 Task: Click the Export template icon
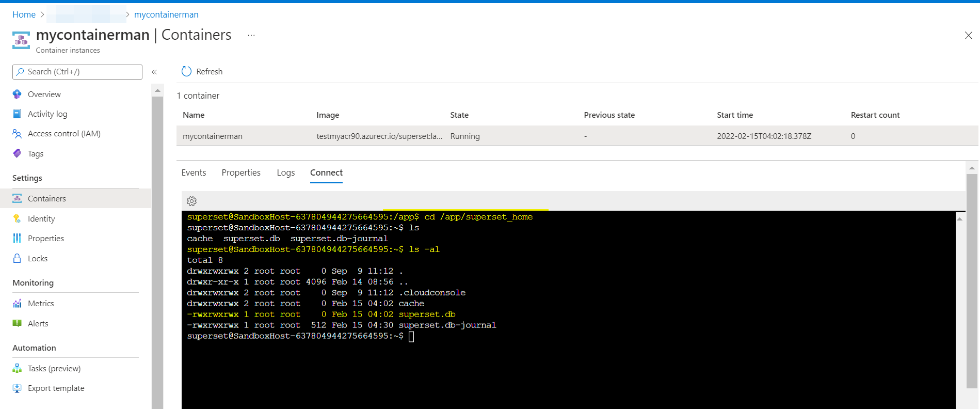click(17, 388)
